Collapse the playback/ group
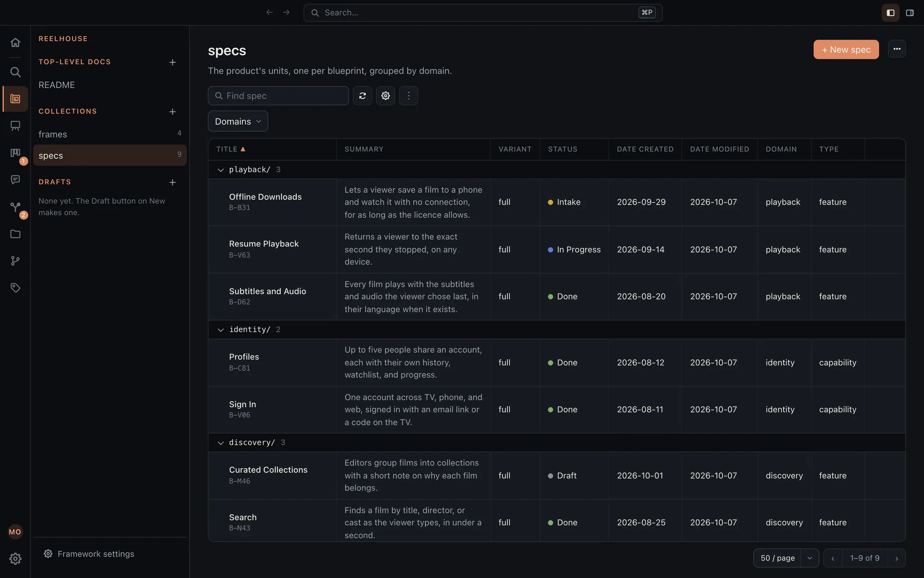 point(221,170)
